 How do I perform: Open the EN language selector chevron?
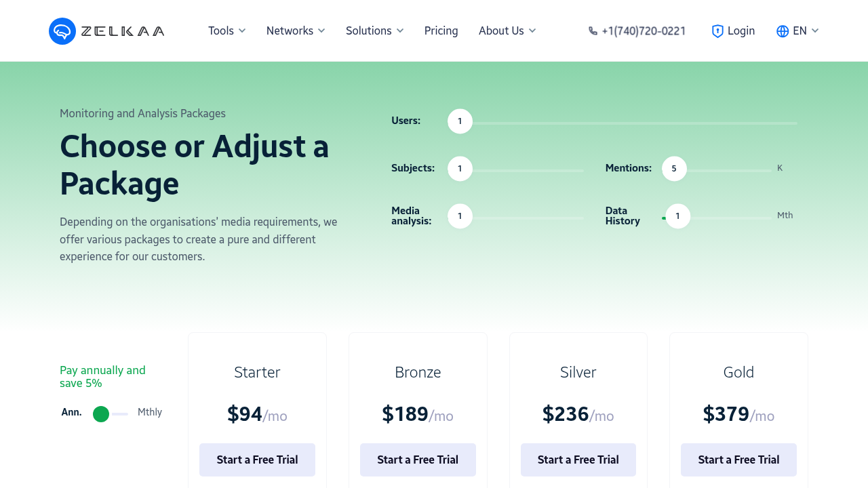coord(815,31)
